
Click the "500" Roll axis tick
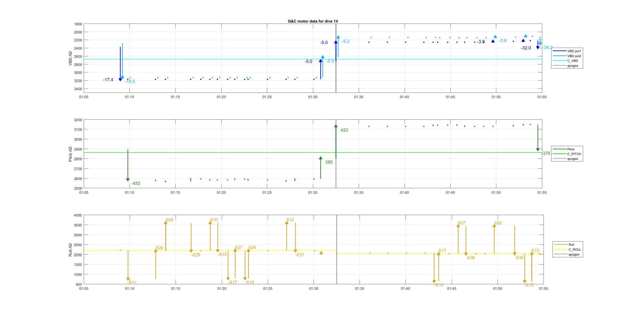click(x=79, y=284)
